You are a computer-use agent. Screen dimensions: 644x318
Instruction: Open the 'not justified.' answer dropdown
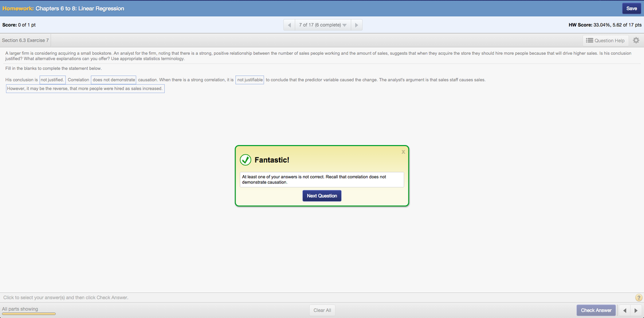(53, 79)
